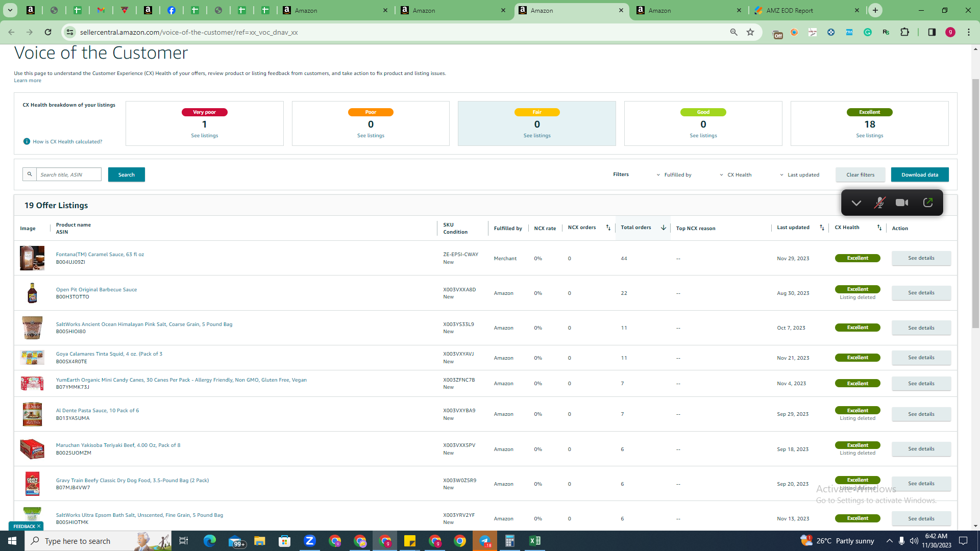The width and height of the screenshot is (980, 551).
Task: Open Excel from the taskbar
Action: [535, 541]
